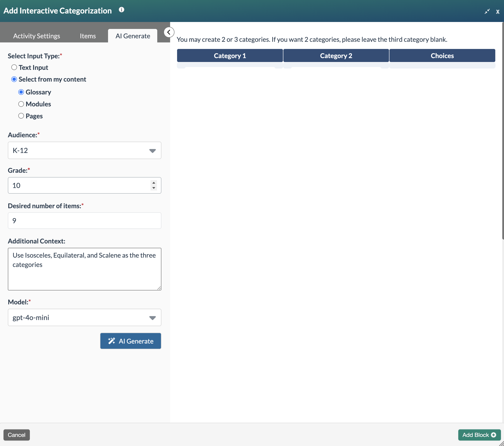Switch to the Activity Settings tab
The width and height of the screenshot is (504, 446).
(37, 36)
